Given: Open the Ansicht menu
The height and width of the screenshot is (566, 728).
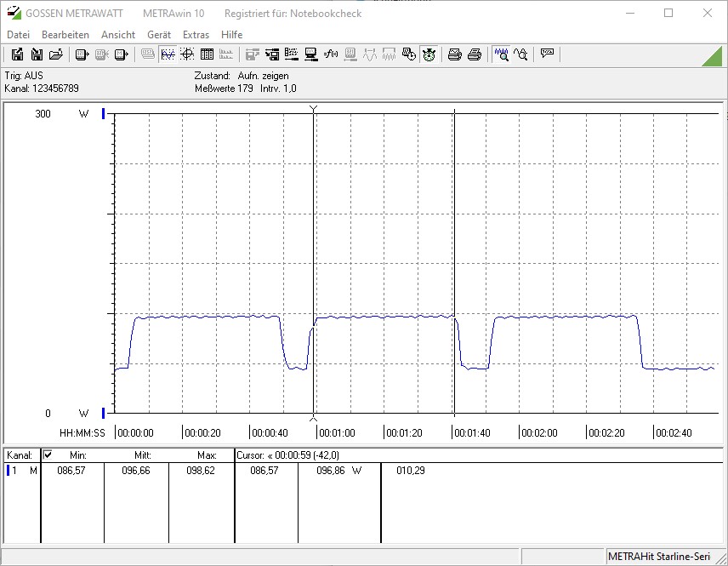Looking at the screenshot, I should pos(118,35).
